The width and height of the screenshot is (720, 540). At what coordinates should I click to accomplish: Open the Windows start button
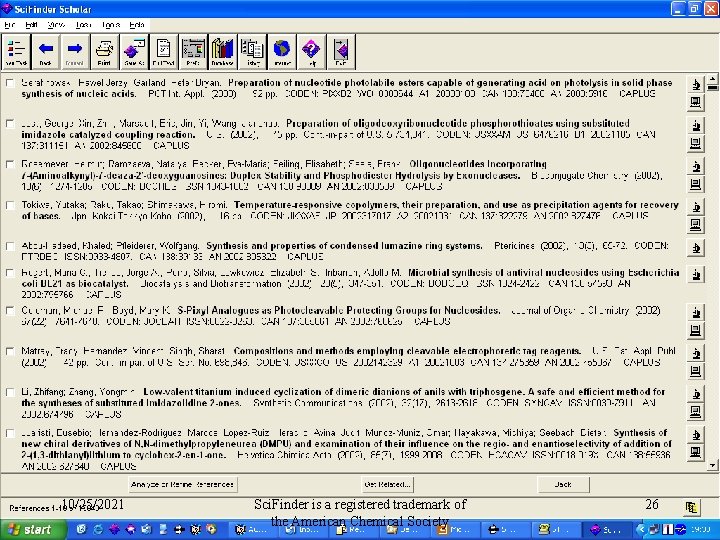pyautogui.click(x=33, y=530)
